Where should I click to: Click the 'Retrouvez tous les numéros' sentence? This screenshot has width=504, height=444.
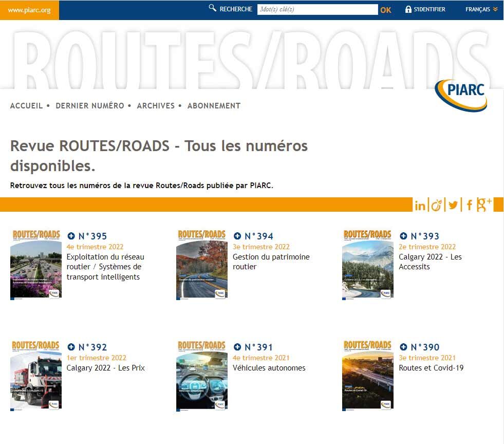pos(141,186)
